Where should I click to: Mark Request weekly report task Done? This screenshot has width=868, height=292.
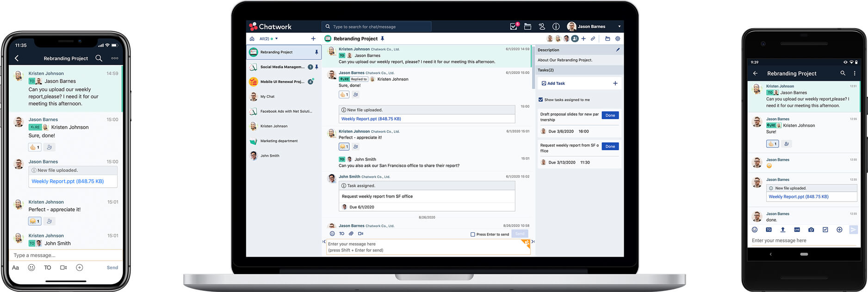tap(610, 146)
